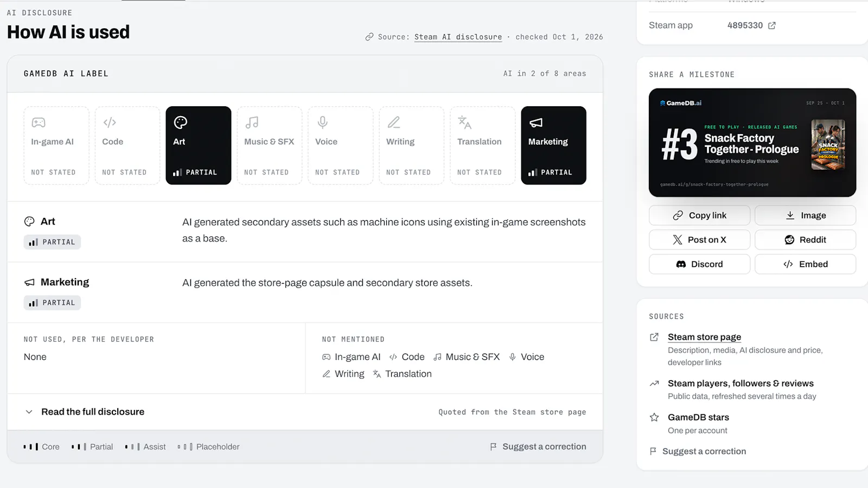Screen dimensions: 868x488
Task: Open the Snack Factory milestone share card
Action: 752,143
